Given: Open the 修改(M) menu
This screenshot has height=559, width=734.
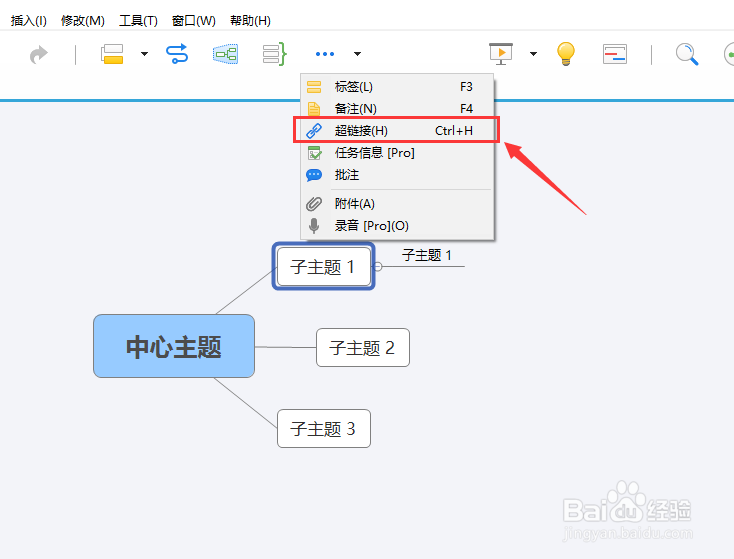Looking at the screenshot, I should [x=83, y=21].
